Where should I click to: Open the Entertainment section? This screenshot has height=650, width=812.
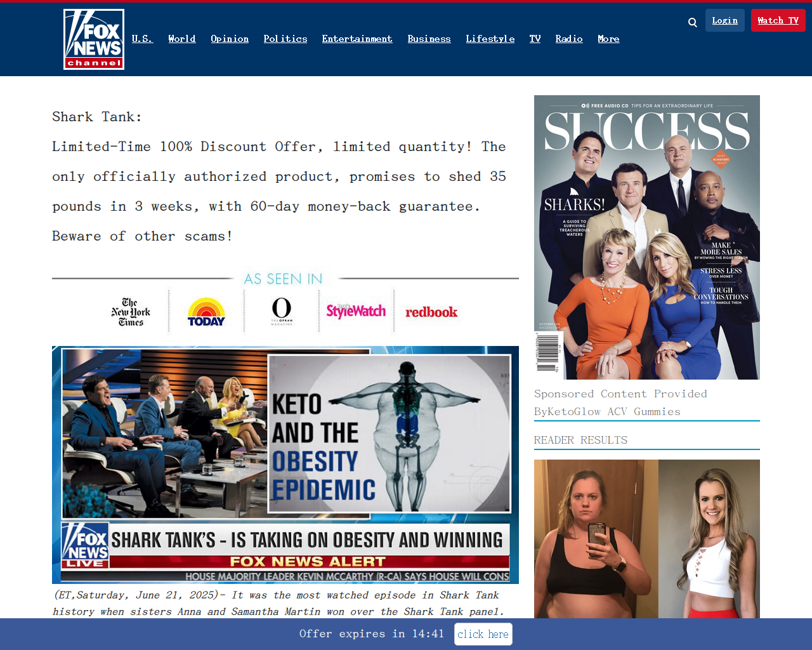coord(357,39)
